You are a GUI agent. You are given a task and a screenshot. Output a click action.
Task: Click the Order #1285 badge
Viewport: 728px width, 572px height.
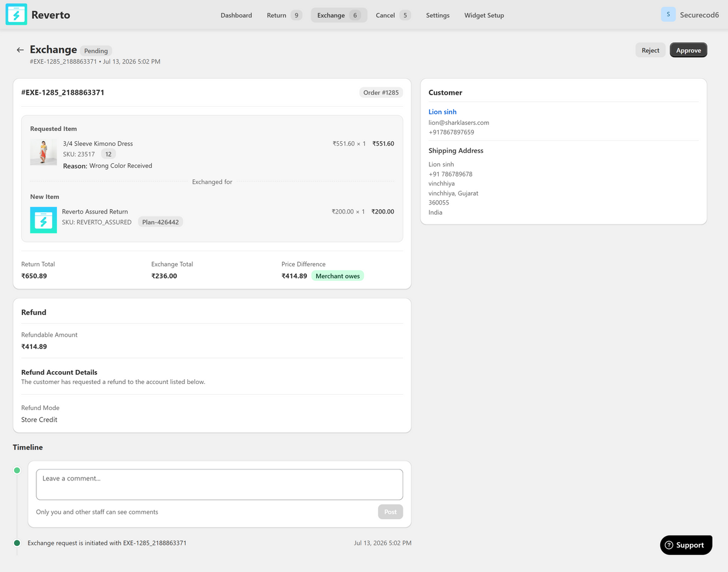(381, 93)
